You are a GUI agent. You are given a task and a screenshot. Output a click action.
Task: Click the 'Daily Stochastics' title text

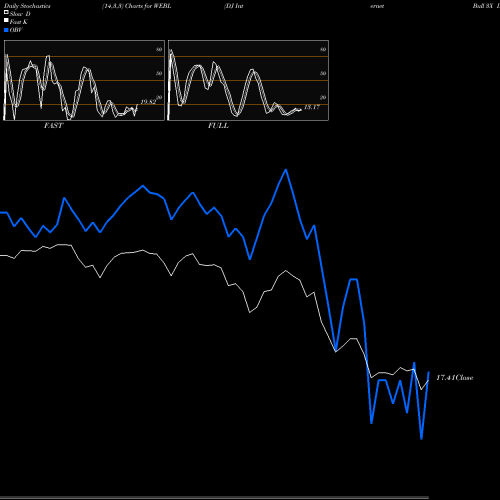tap(27, 6)
